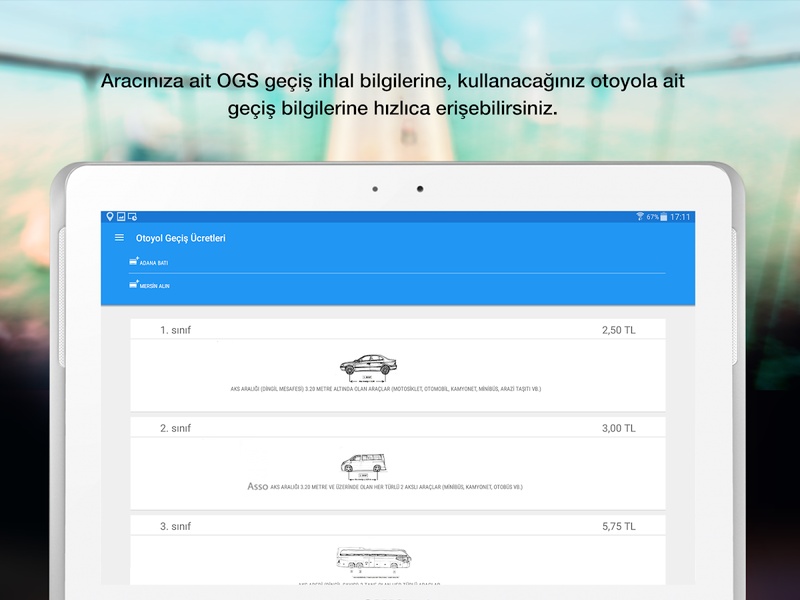Click the location pin status bar icon
The width and height of the screenshot is (800, 600).
pos(110,216)
